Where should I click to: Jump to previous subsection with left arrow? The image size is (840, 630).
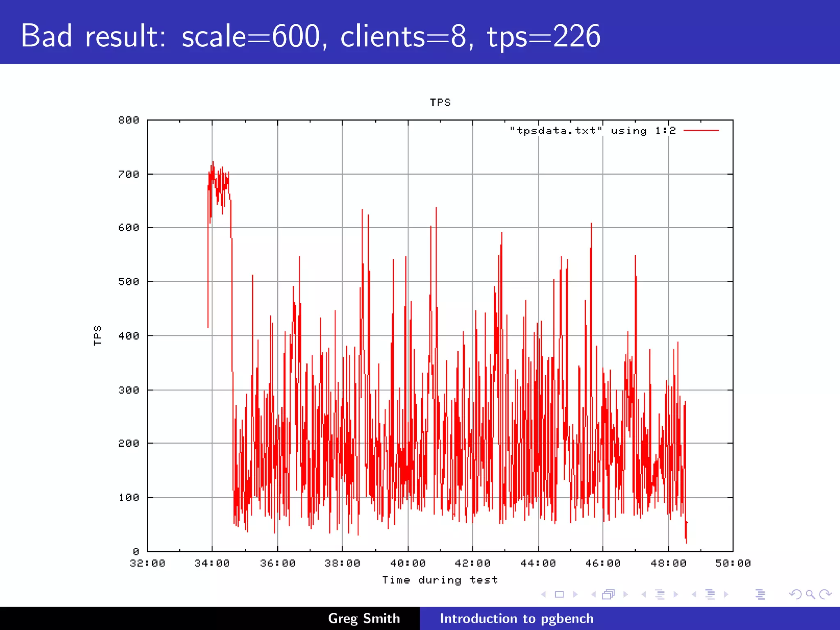[x=644, y=594]
